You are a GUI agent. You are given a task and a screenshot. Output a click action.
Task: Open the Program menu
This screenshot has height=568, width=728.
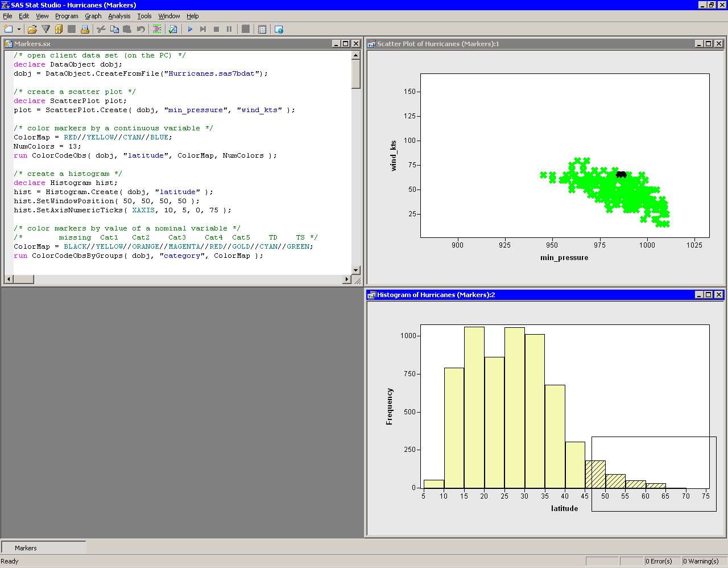click(67, 16)
